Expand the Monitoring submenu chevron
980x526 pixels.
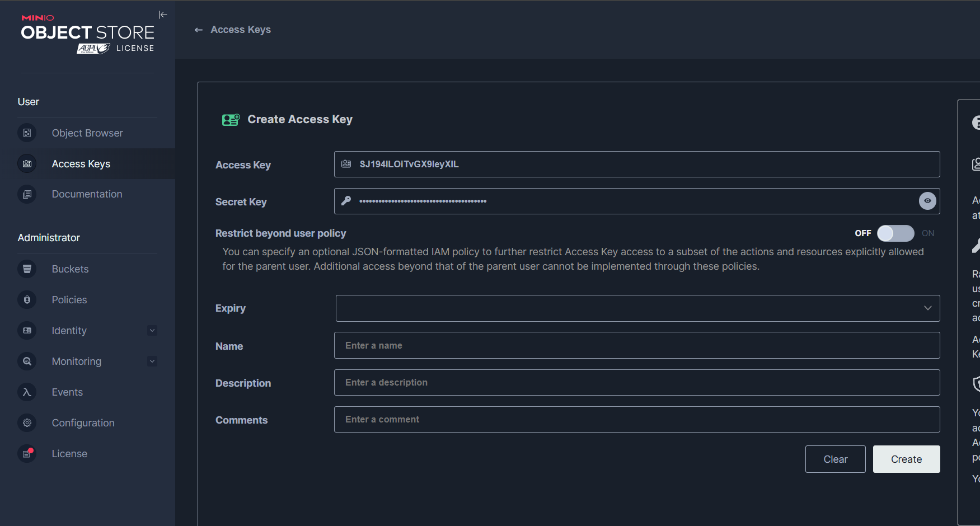click(x=152, y=361)
